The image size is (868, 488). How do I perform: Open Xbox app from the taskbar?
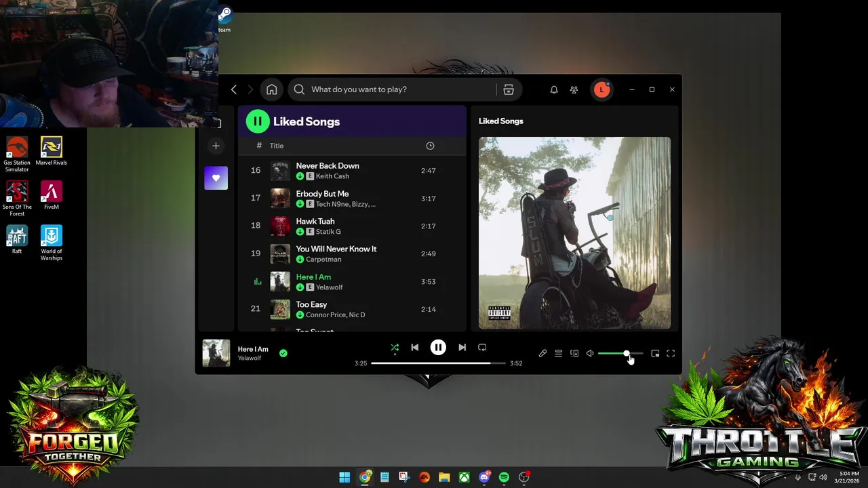(x=464, y=477)
